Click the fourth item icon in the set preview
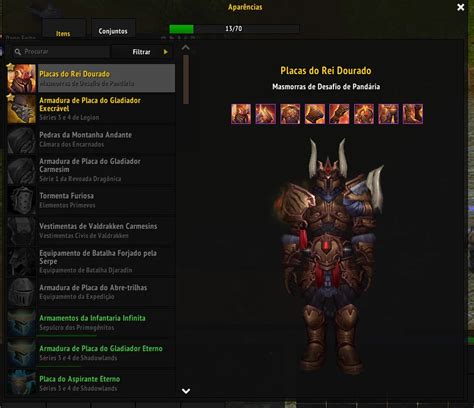474x408 pixels. (315, 114)
